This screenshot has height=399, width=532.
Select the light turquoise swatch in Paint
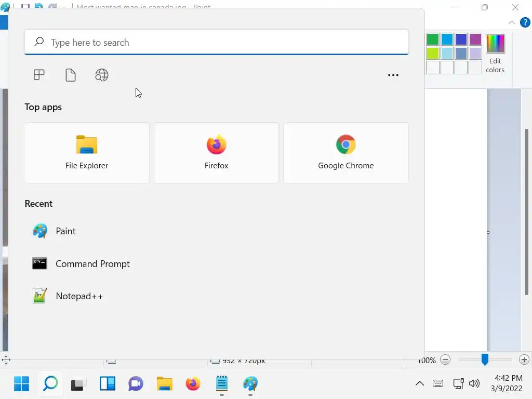coord(447,54)
